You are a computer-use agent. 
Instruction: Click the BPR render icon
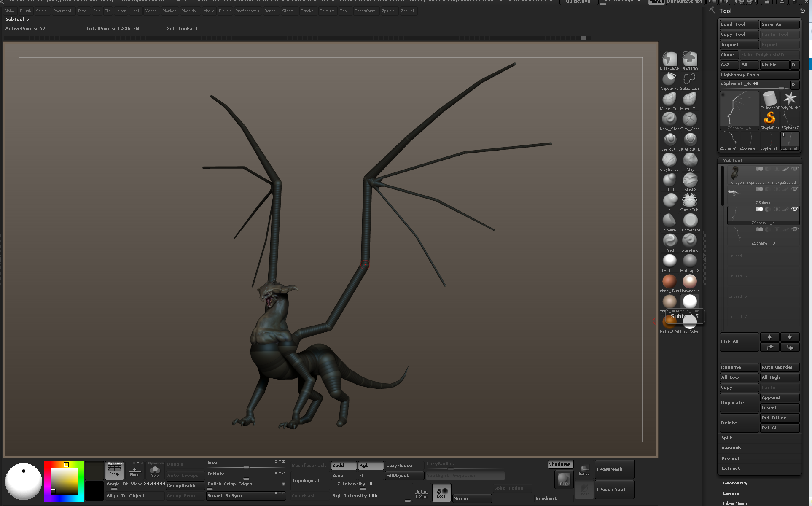(564, 480)
